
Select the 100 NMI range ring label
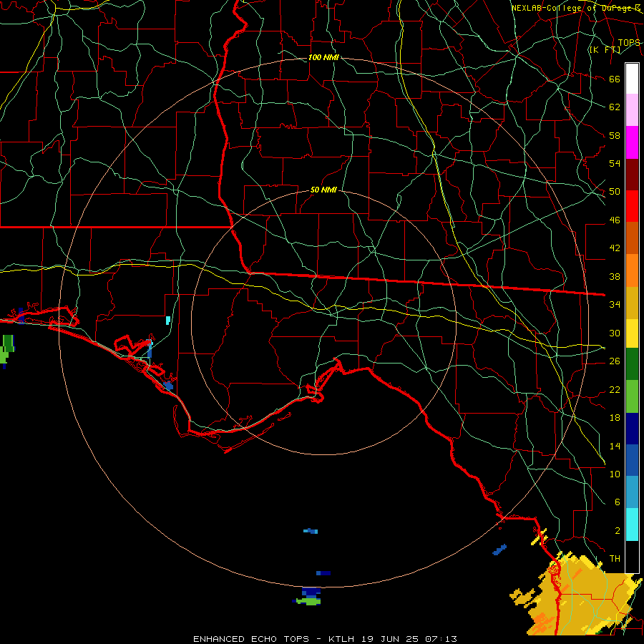(x=323, y=57)
